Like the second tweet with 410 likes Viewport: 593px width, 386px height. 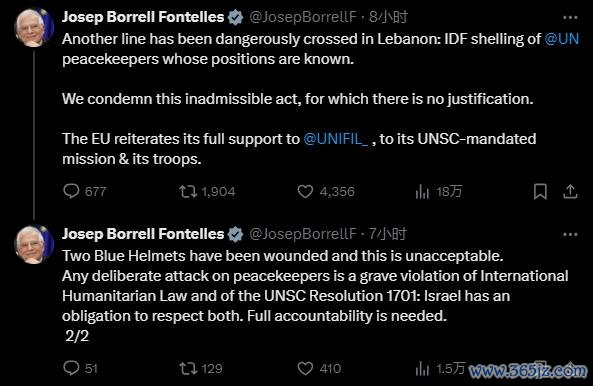click(305, 368)
